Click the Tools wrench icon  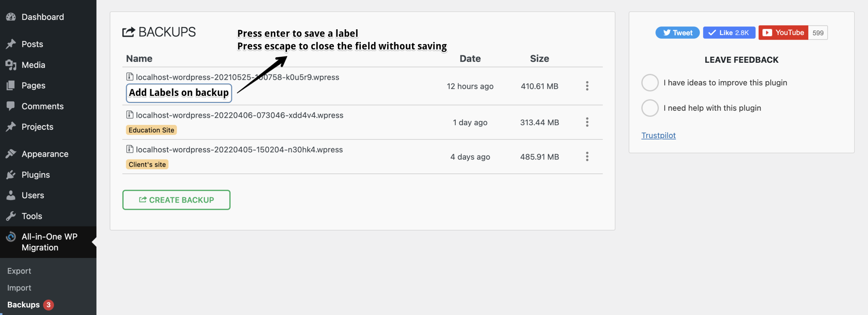tap(11, 216)
